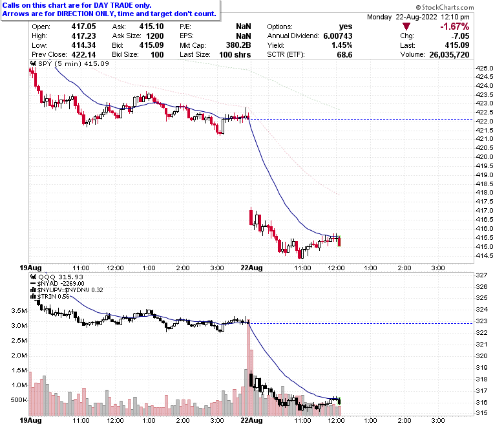Click the Ask value 415.10
The height and width of the screenshot is (426, 504).
tap(151, 27)
